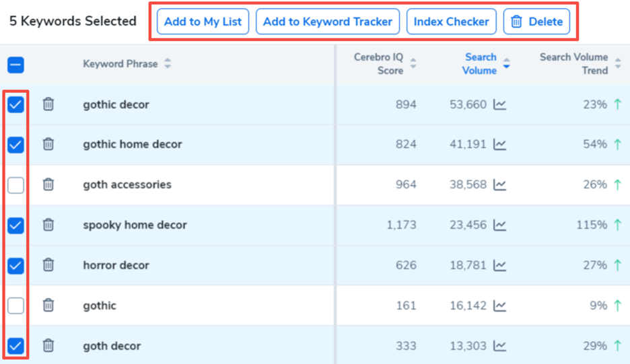Click chart icon beside 16,142 search volume
This screenshot has height=364, width=630.
coord(499,305)
